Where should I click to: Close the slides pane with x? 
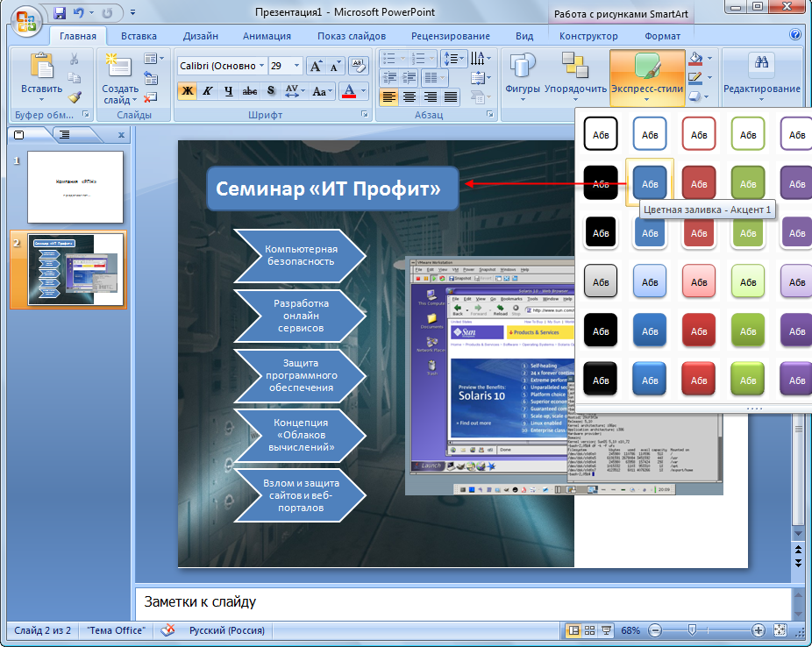click(x=121, y=135)
